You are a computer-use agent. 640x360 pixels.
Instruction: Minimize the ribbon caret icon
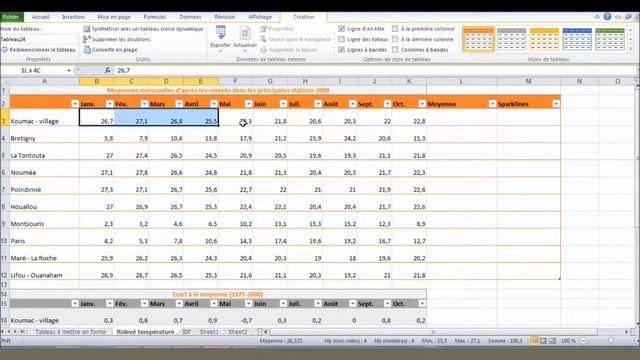(x=597, y=17)
